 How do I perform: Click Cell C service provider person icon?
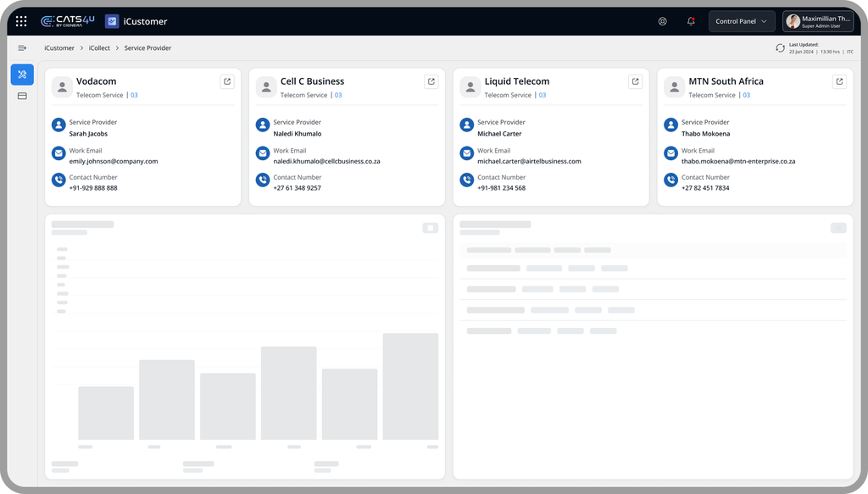[x=263, y=125]
